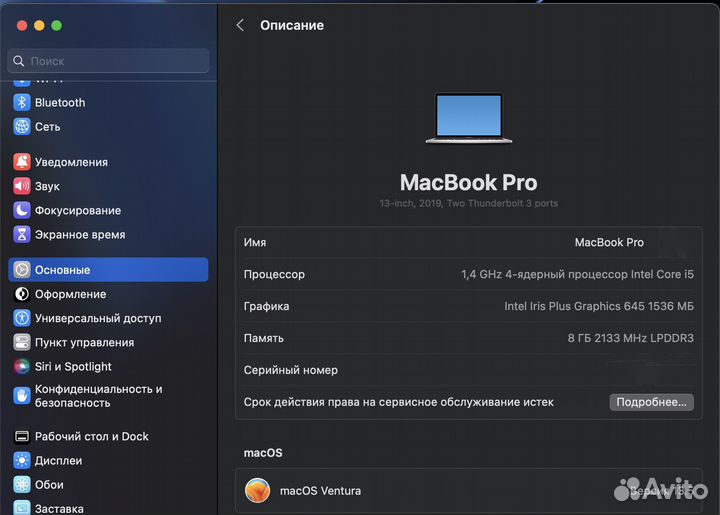Screen dimensions: 720x515
Task: Click the Intel Iris Plus Graphics value
Action: pos(599,306)
